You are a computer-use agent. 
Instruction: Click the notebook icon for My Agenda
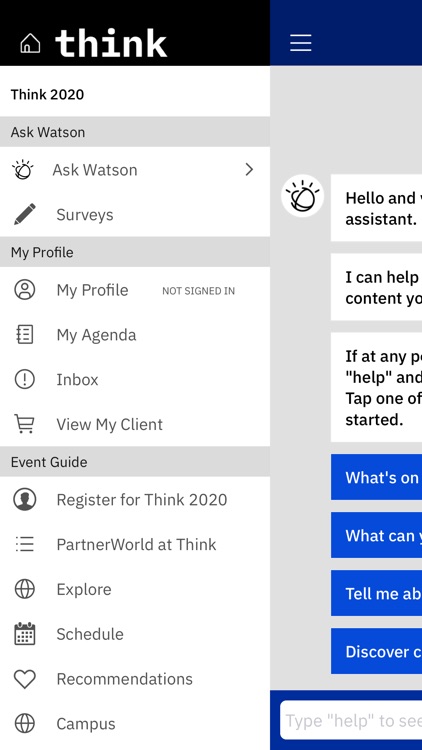24,335
